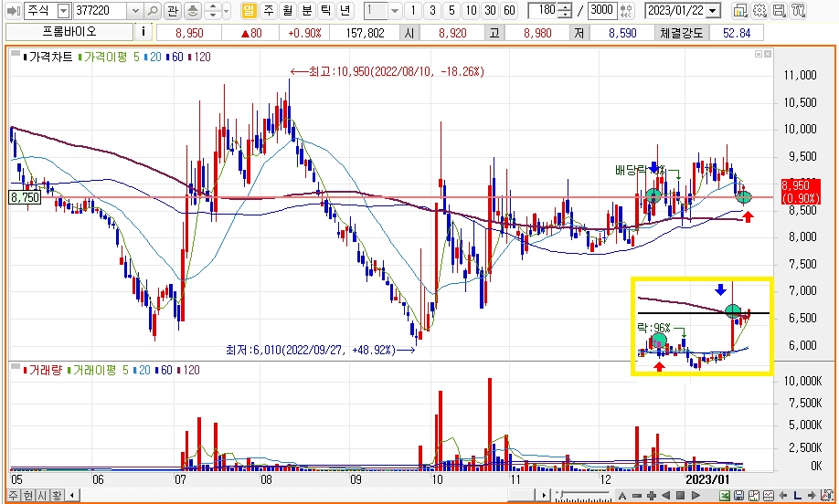Select the 주 tab at bottom left
Image resolution: width=839 pixels, height=504 pixels.
pyautogui.click(x=14, y=496)
